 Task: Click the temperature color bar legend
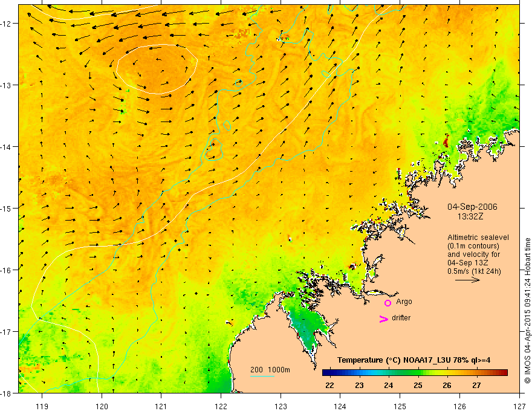(x=415, y=373)
